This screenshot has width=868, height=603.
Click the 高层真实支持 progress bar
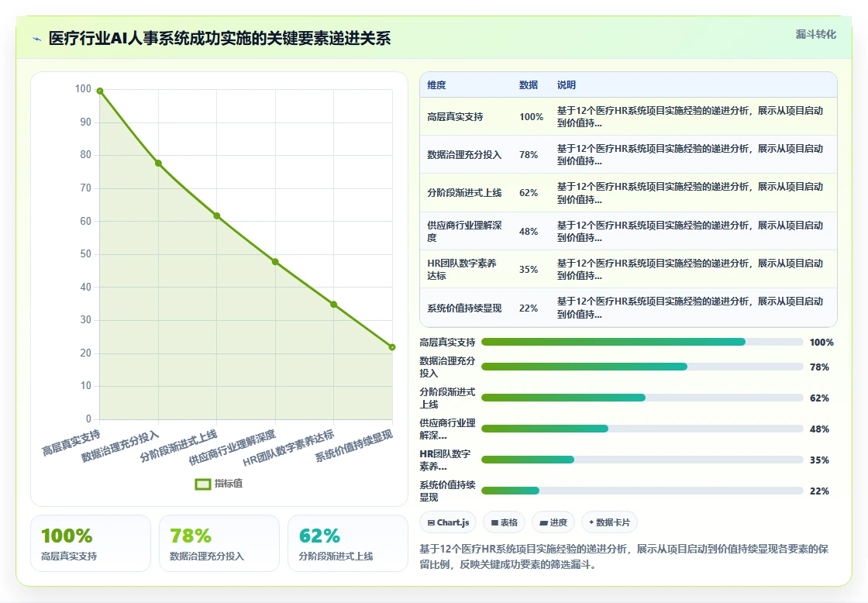[642, 343]
